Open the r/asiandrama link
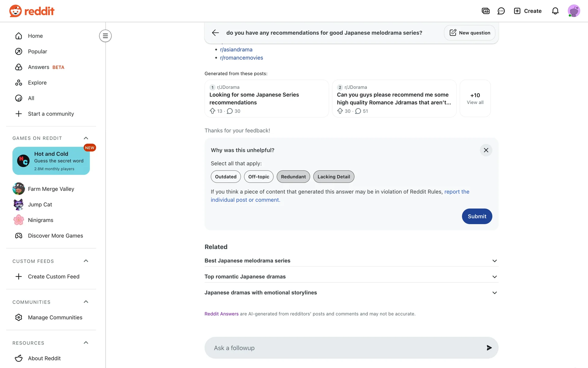The height and width of the screenshot is (368, 588). click(x=236, y=50)
